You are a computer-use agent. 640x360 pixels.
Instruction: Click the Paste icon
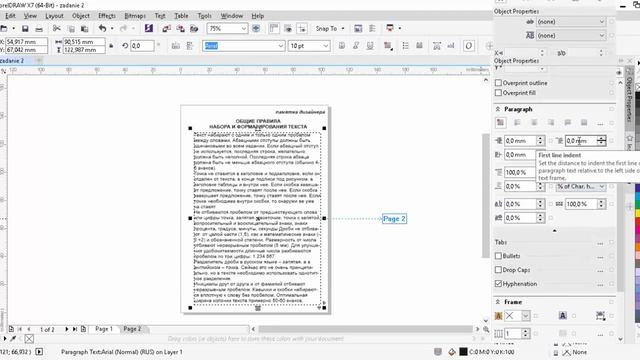pos(84,29)
